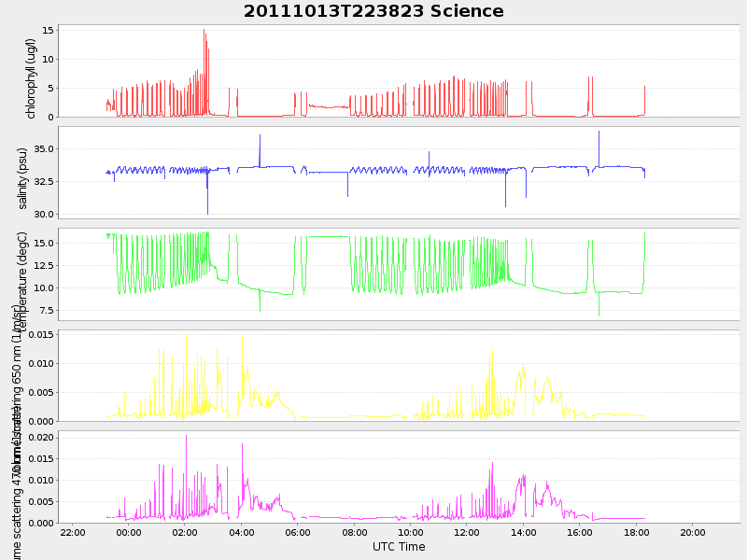
Task: Click the 0 tick on the chlorophyll axis
Action: click(51, 118)
